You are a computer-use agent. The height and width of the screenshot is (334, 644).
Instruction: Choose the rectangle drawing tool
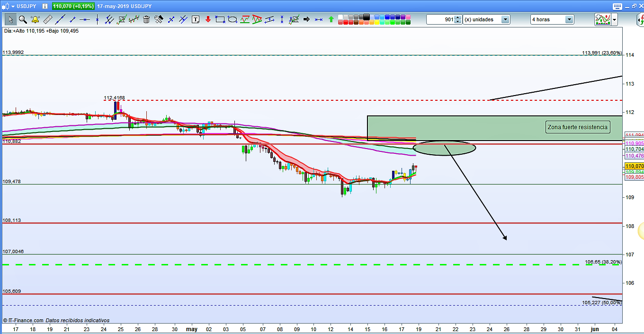(220, 19)
